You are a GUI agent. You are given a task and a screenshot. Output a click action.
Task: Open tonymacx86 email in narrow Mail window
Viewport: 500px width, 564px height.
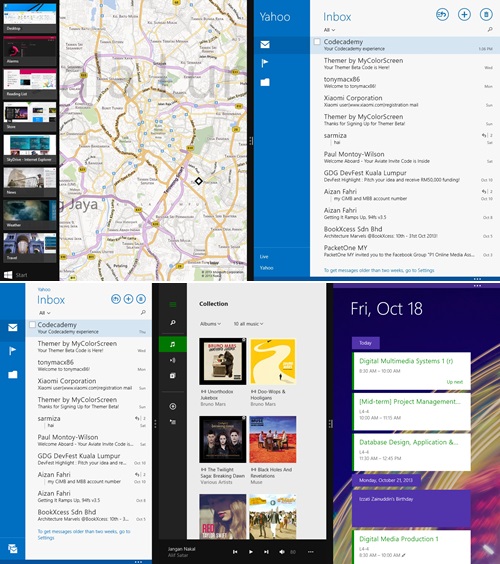(89, 365)
